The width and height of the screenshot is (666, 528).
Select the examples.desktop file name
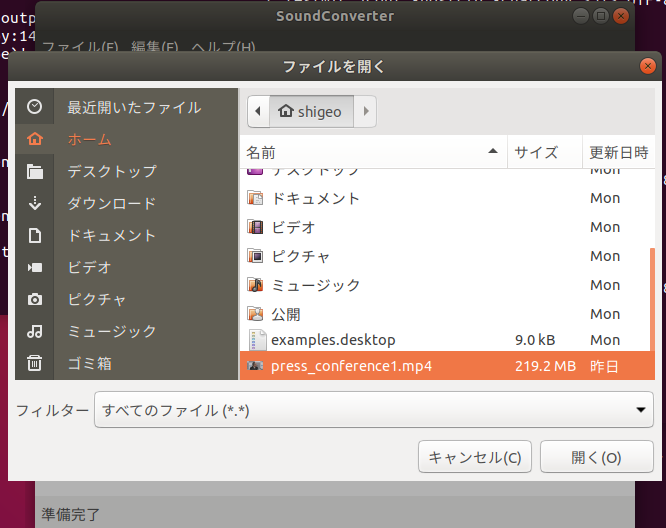333,340
